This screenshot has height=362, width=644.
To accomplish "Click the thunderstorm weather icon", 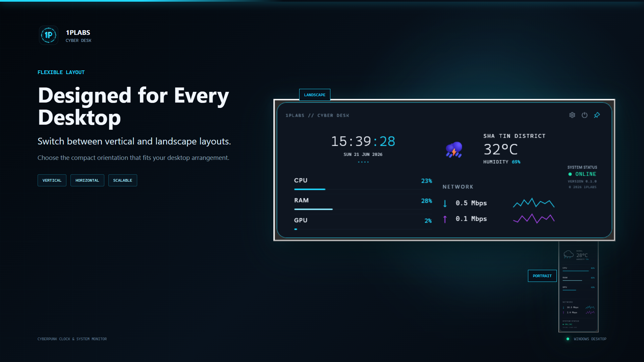I will click(x=454, y=149).
